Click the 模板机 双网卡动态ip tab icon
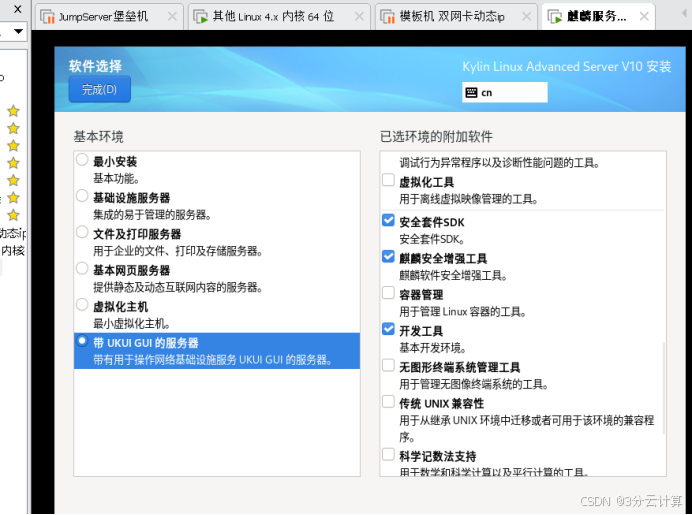Image resolution: width=692 pixels, height=515 pixels. [x=390, y=17]
